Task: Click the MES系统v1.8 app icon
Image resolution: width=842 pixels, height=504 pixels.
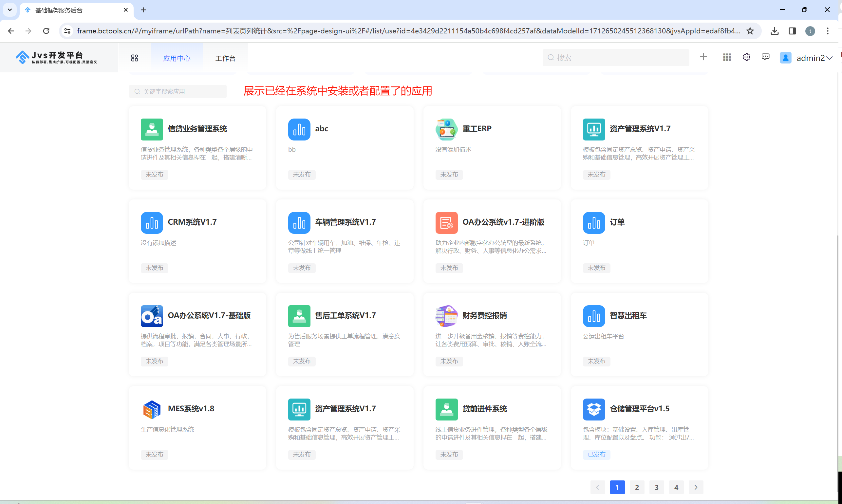Action: pos(152,410)
